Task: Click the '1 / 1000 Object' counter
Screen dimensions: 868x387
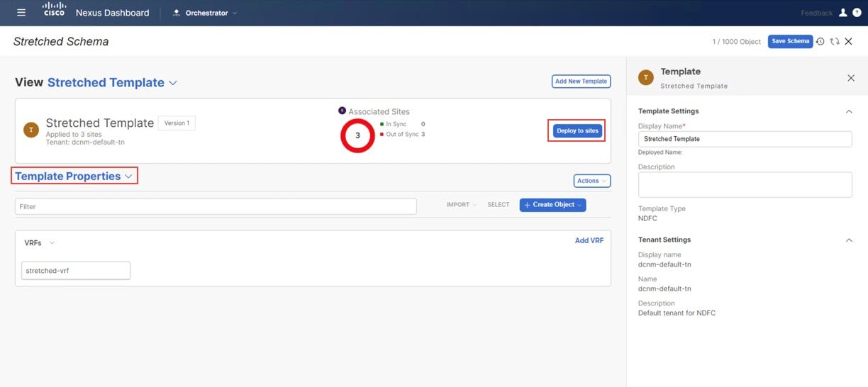Action: pos(736,42)
